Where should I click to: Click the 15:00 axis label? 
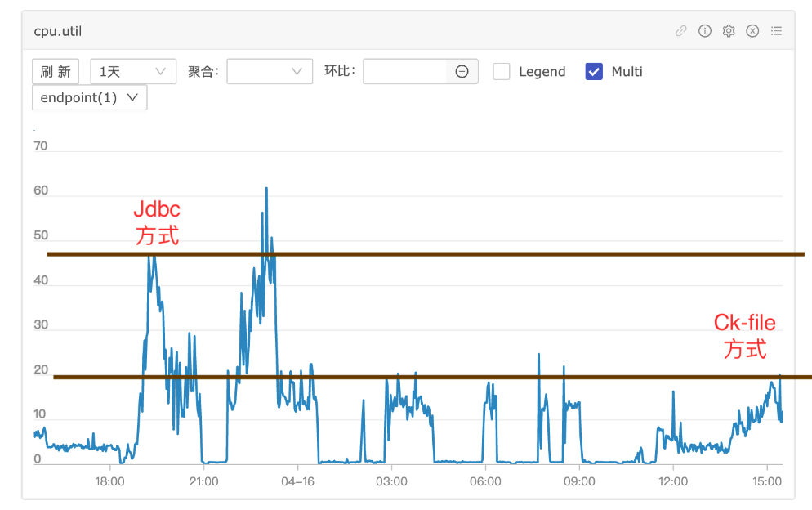[x=767, y=481]
